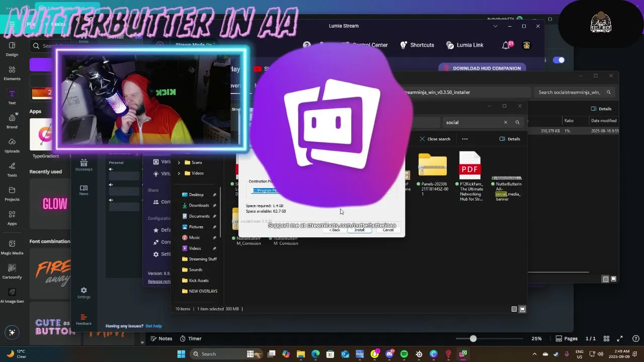Select the GLOW text style thumbnail

coord(50,204)
